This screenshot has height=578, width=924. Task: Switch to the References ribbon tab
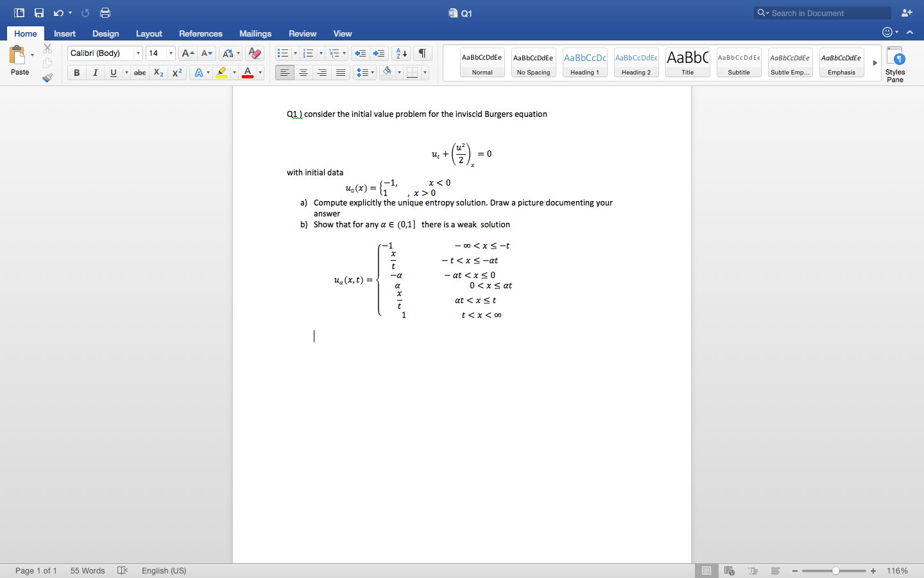click(x=201, y=33)
